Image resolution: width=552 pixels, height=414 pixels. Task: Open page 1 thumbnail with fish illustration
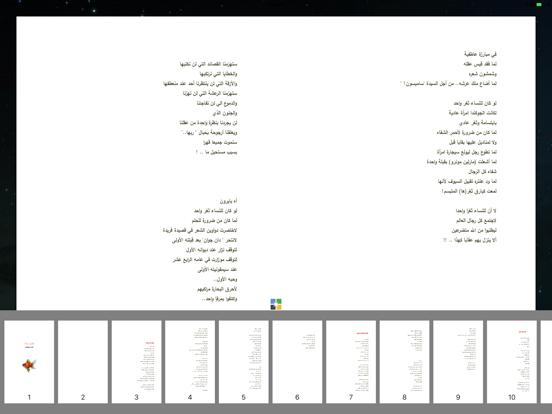29,362
